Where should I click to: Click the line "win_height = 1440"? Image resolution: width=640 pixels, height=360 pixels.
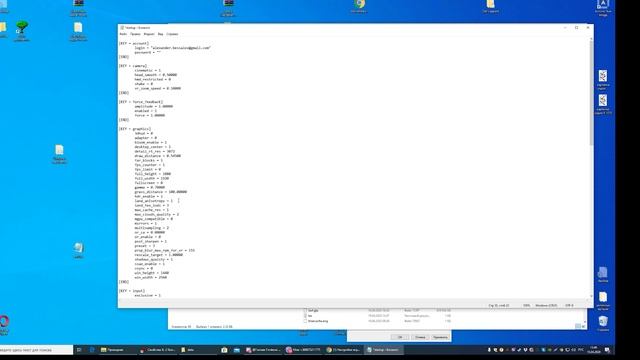(x=151, y=273)
